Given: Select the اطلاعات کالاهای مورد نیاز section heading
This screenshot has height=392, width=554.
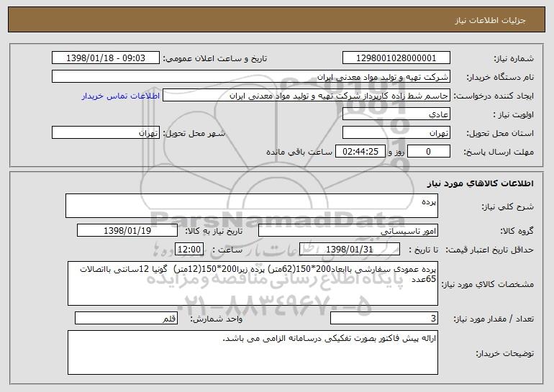Looking at the screenshot, I should click(x=480, y=183).
